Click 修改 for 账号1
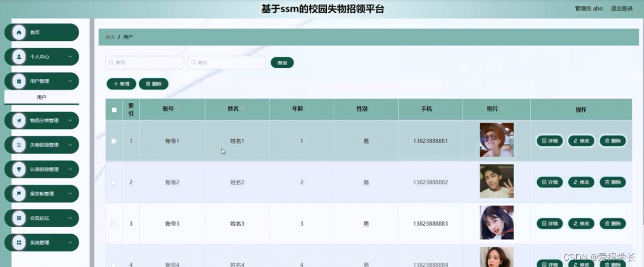The height and width of the screenshot is (267, 644). coord(581,141)
